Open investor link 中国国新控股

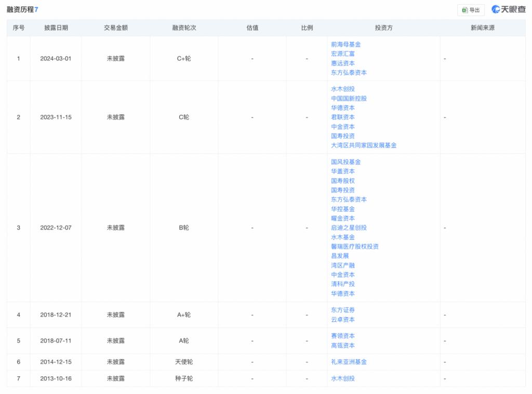(x=349, y=98)
